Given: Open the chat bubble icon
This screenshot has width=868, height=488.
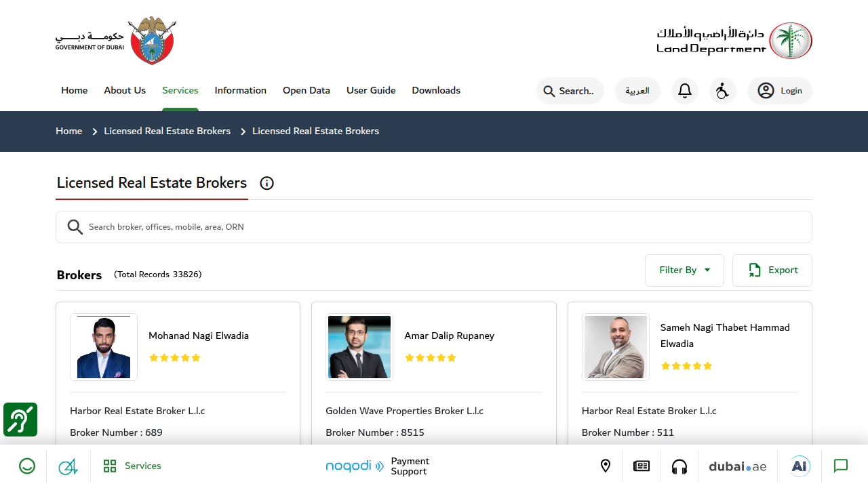Looking at the screenshot, I should click(841, 466).
